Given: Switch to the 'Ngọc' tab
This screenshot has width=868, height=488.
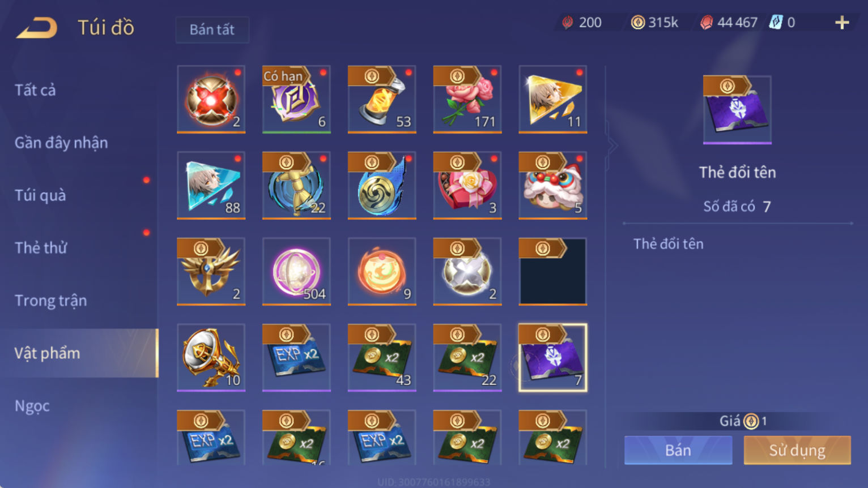Looking at the screenshot, I should point(32,406).
